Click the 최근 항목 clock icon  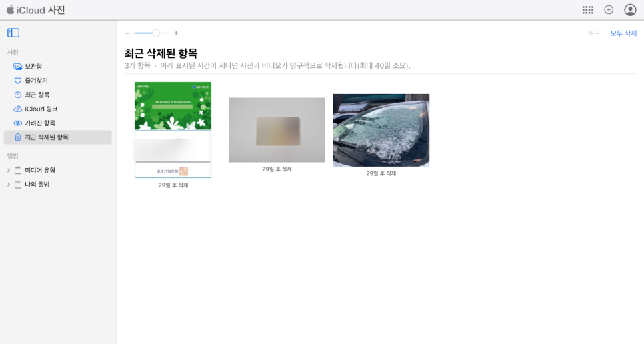(x=17, y=95)
